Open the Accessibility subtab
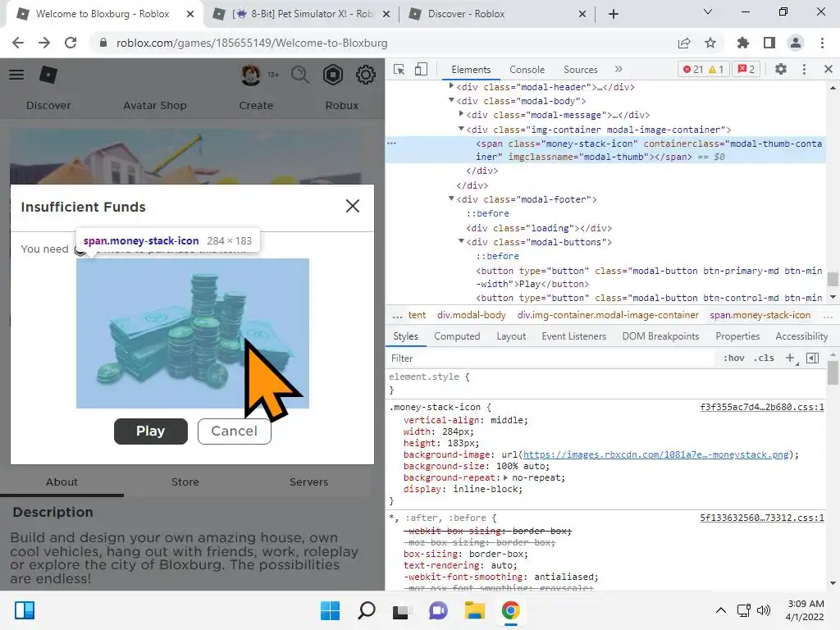The height and width of the screenshot is (630, 840). pos(801,336)
